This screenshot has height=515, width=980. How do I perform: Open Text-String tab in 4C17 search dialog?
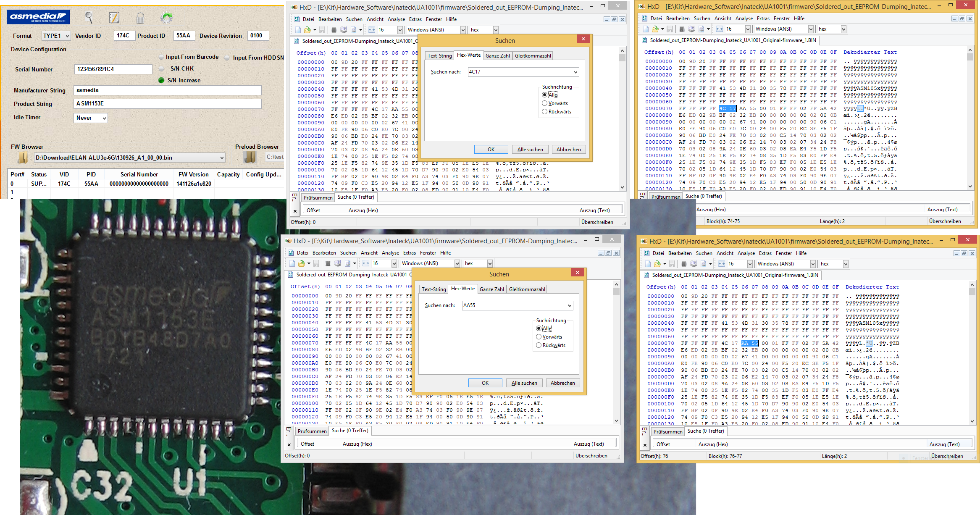pyautogui.click(x=439, y=56)
